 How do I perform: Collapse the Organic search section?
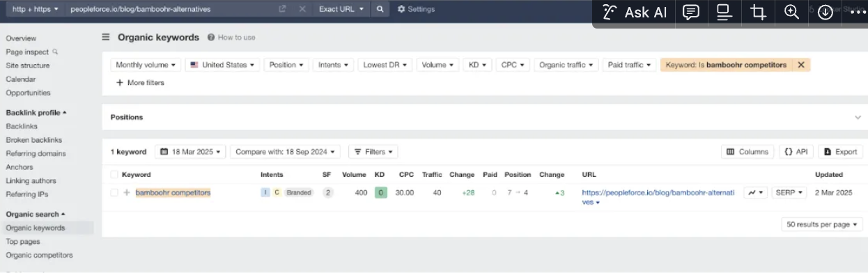tap(36, 214)
